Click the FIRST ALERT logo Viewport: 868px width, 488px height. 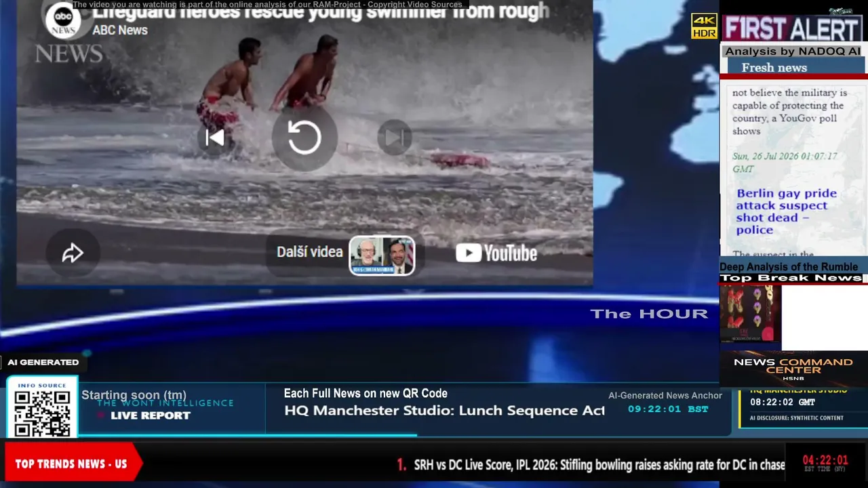(791, 29)
